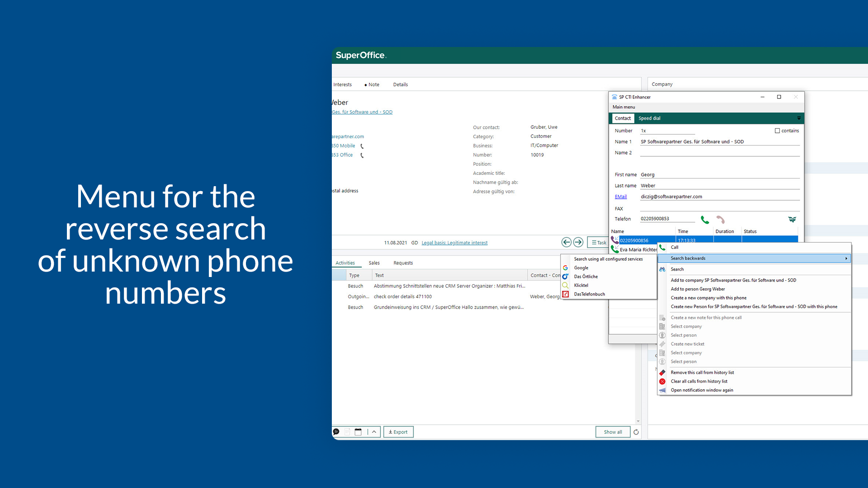Screen dimensions: 868x488
Task: Click the eraser icon for removing this call
Action: (x=662, y=373)
